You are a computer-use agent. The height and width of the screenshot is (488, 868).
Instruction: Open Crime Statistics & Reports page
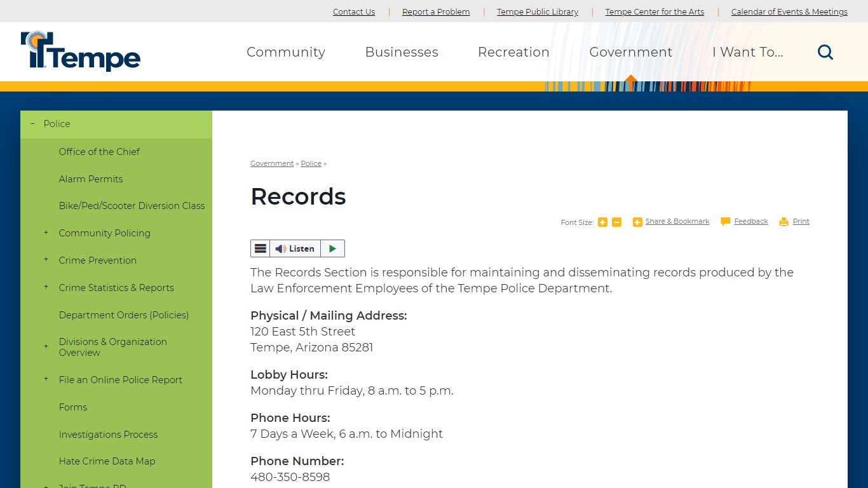pyautogui.click(x=116, y=287)
